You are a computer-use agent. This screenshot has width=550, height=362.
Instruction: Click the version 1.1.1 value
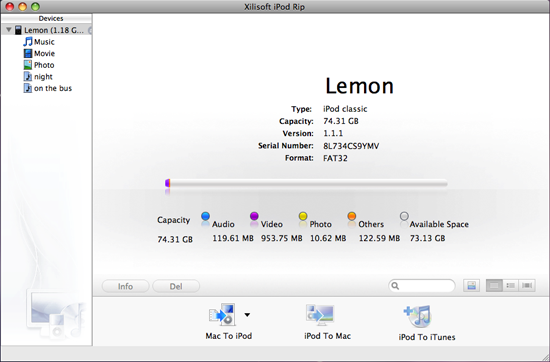(x=333, y=134)
